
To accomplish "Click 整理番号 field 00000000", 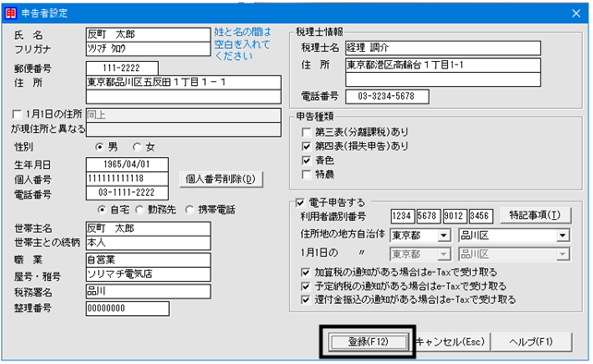I will click(127, 309).
